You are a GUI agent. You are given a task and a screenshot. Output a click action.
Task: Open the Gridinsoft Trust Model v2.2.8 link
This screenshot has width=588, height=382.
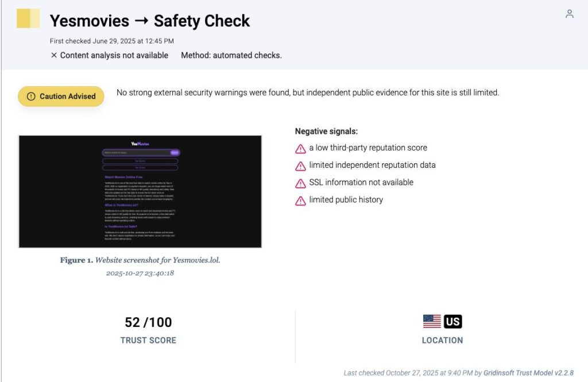(528, 373)
